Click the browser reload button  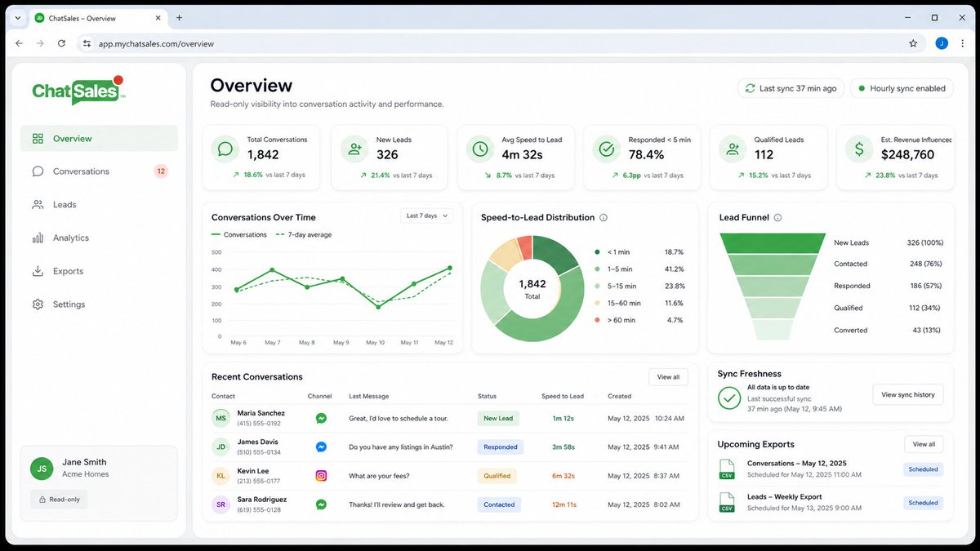tap(61, 43)
